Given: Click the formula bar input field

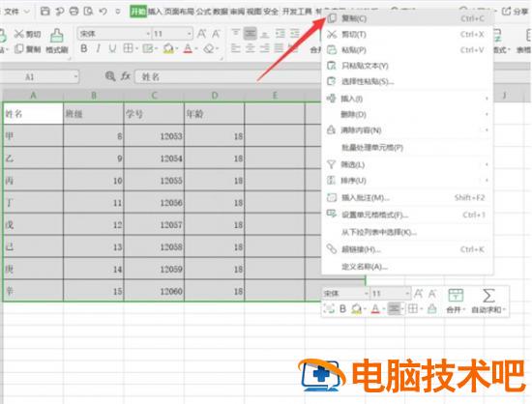Looking at the screenshot, I should pyautogui.click(x=228, y=77).
